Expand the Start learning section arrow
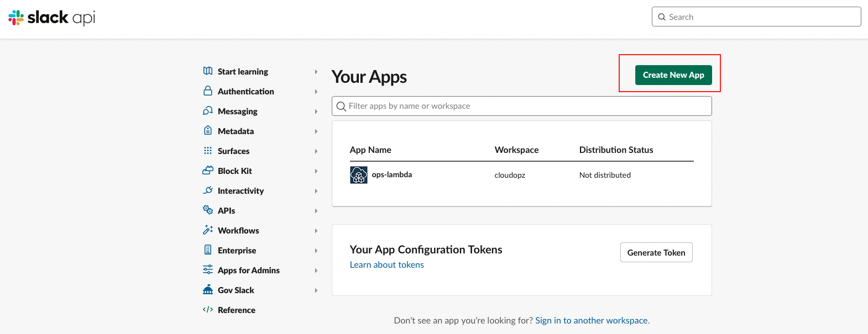Screen dimensions: 868x334 [316, 72]
